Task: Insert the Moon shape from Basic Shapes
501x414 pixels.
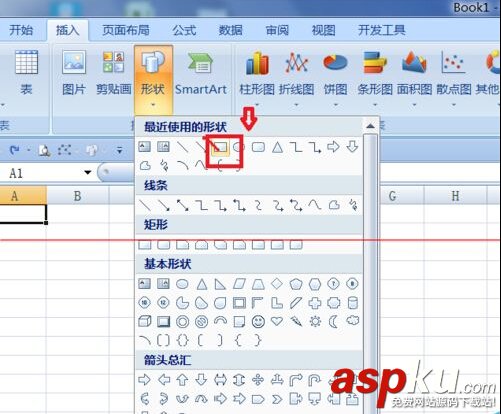Action: coord(333,322)
